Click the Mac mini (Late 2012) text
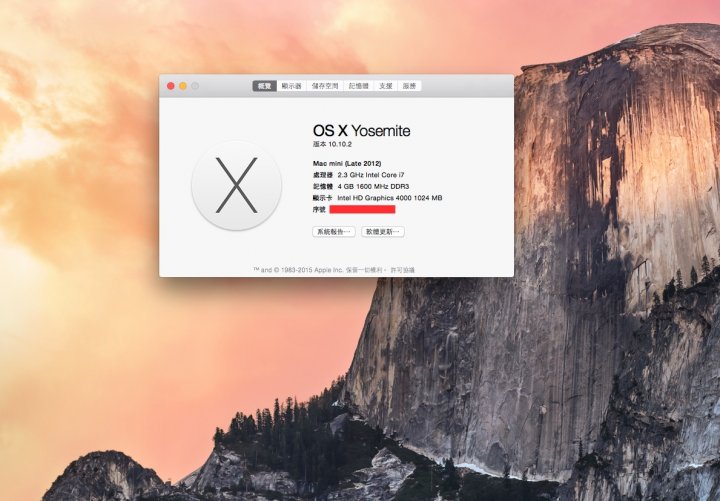Image resolution: width=720 pixels, height=501 pixels. [347, 163]
